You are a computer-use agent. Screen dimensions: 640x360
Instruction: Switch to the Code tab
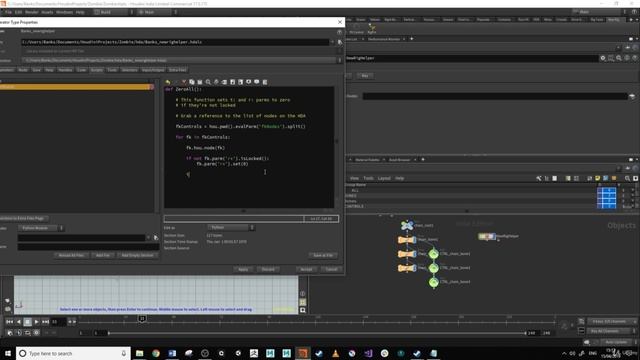82,70
